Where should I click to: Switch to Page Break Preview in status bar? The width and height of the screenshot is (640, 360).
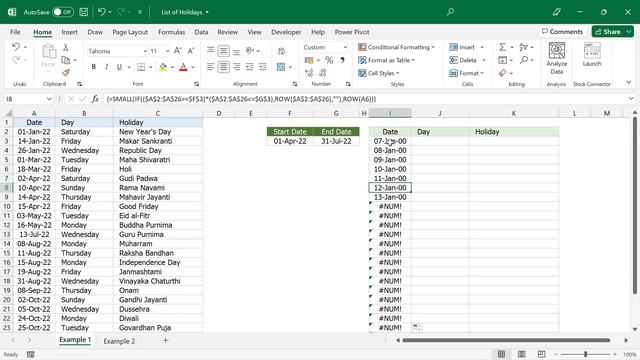click(541, 354)
